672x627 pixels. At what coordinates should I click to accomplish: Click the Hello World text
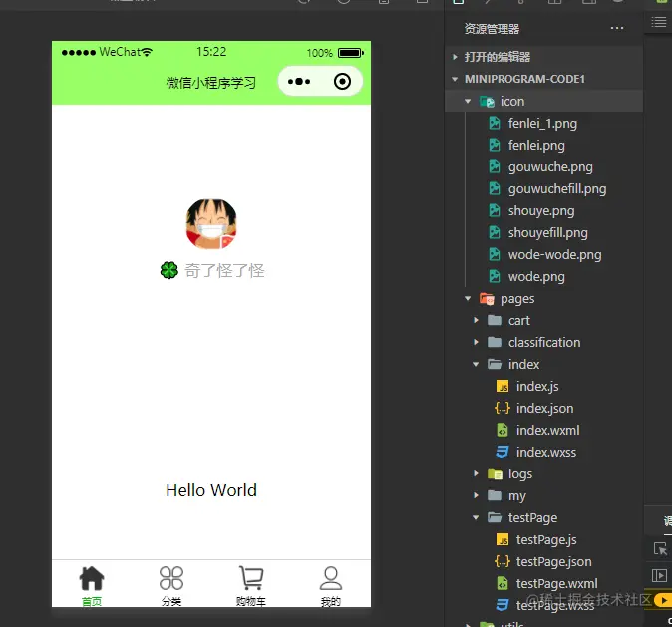click(x=211, y=490)
